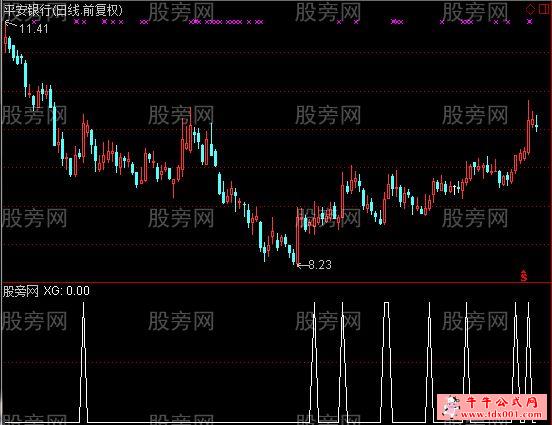Click the flat-topped XG signal spike
The height and width of the screenshot is (425, 552).
[x=387, y=362]
